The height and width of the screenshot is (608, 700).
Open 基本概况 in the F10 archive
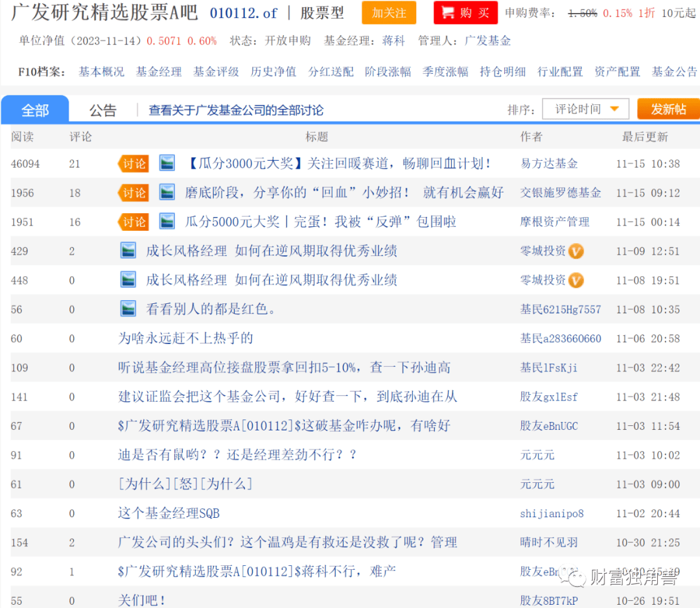coord(101,71)
